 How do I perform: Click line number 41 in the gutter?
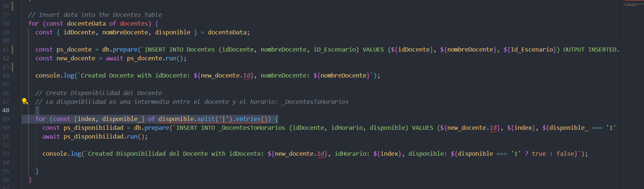[6, 49]
